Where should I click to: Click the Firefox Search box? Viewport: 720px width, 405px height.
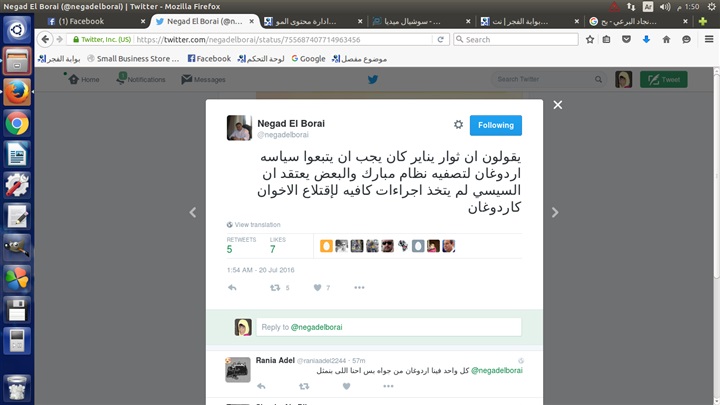[x=516, y=39]
